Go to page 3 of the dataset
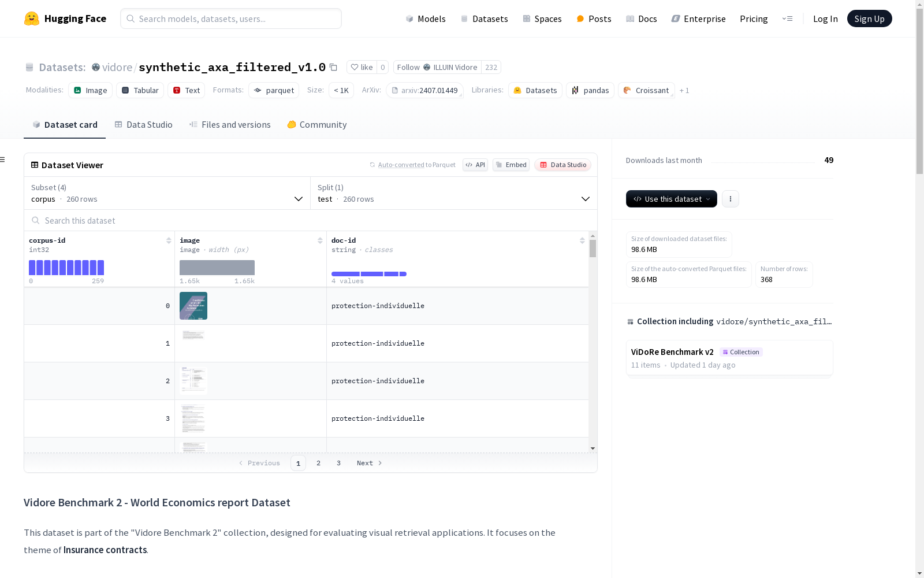Image resolution: width=924 pixels, height=578 pixels. tap(338, 463)
